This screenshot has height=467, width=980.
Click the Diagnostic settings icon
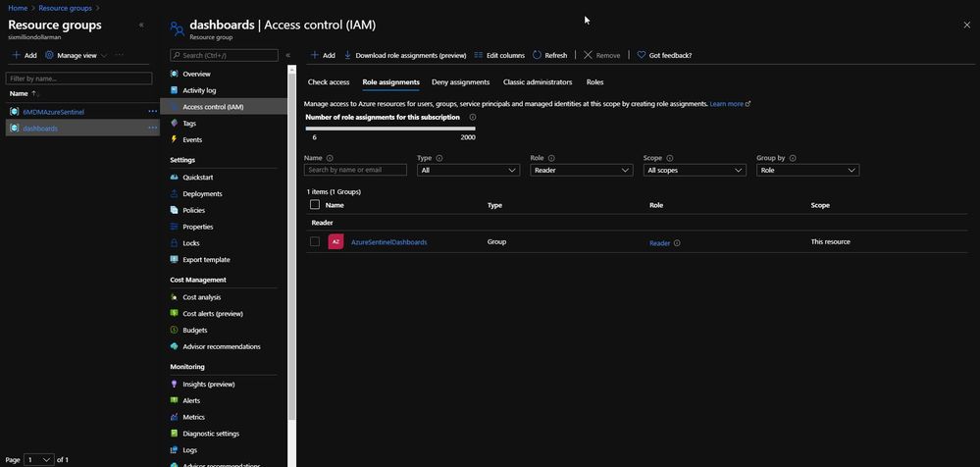(175, 434)
